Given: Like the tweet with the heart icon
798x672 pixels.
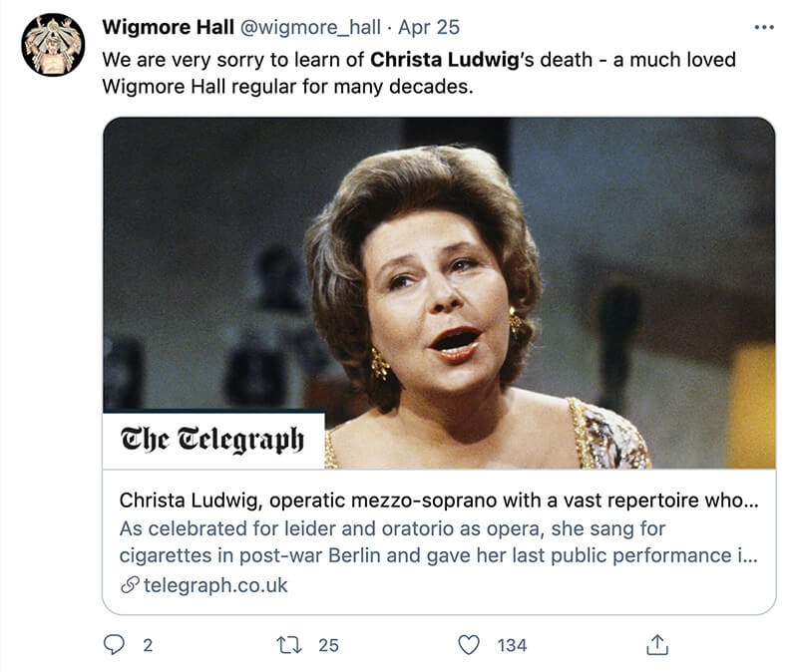Looking at the screenshot, I should tap(469, 645).
